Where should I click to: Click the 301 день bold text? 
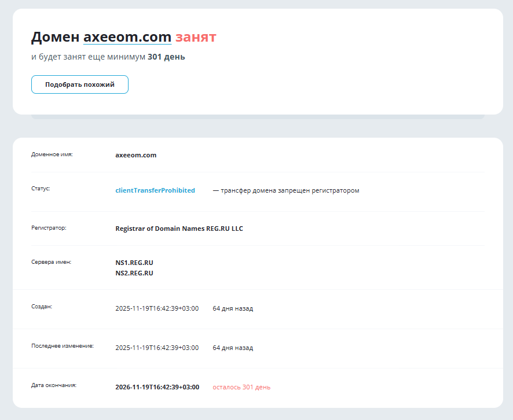166,57
